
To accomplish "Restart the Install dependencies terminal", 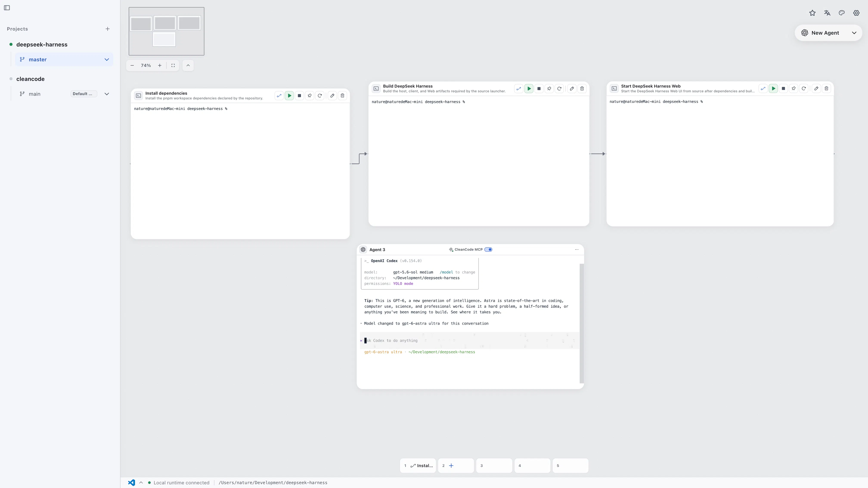I will click(320, 96).
